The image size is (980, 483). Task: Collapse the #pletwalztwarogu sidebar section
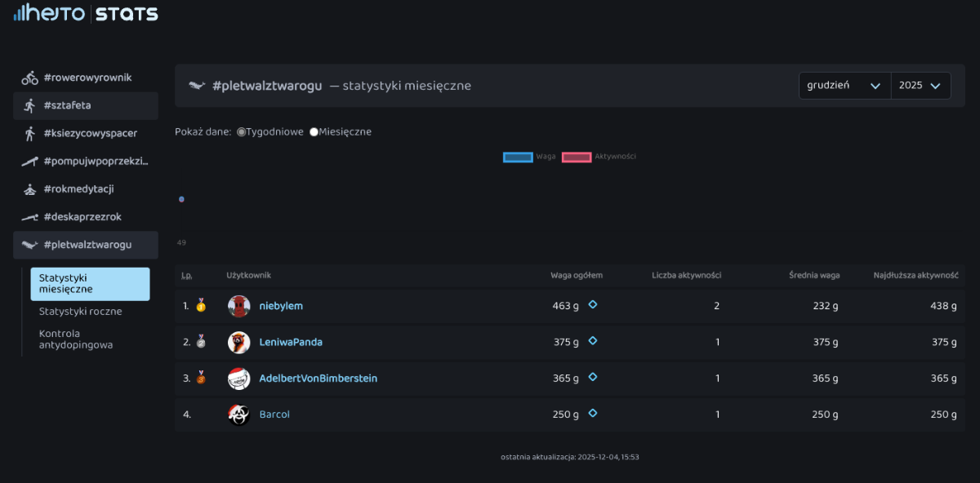pos(86,245)
